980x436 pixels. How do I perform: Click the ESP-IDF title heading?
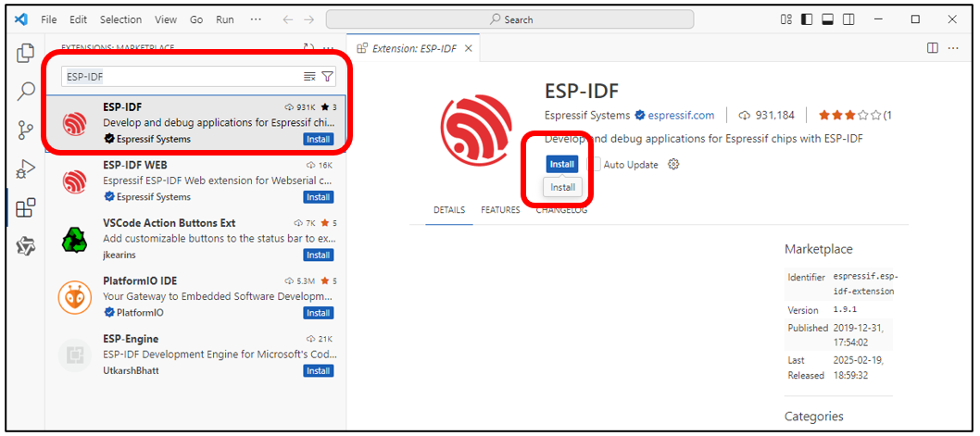[582, 92]
